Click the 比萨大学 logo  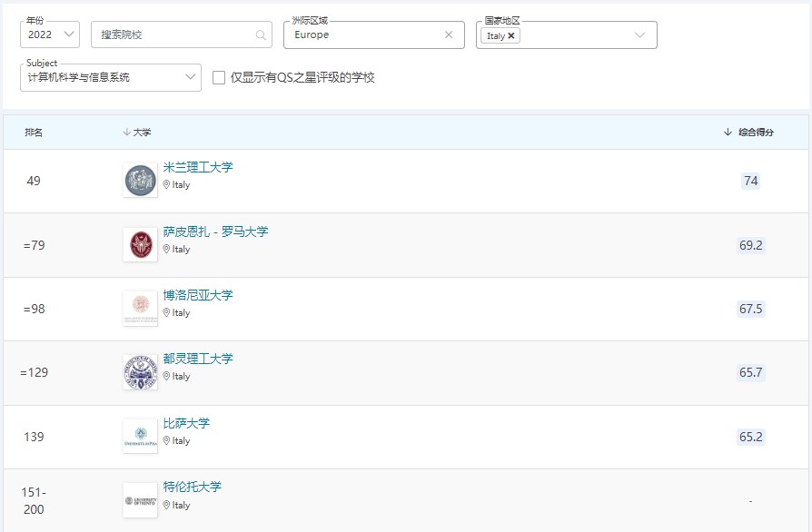point(140,436)
